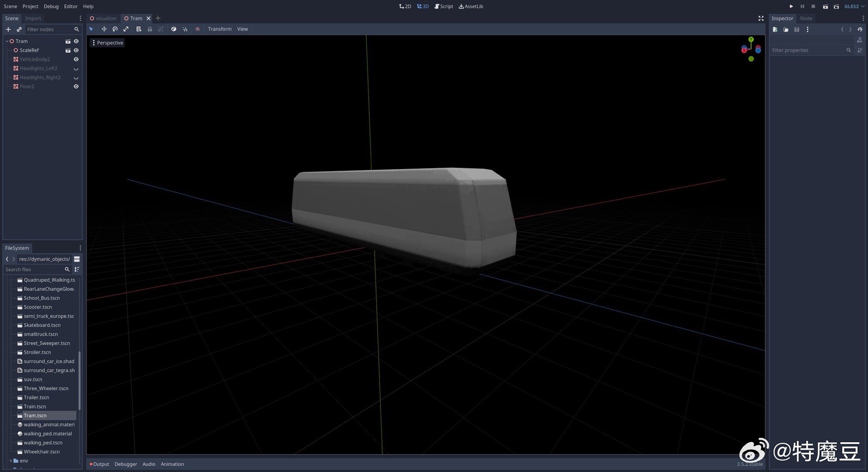
Task: Select the Move mode tool
Action: tap(104, 29)
